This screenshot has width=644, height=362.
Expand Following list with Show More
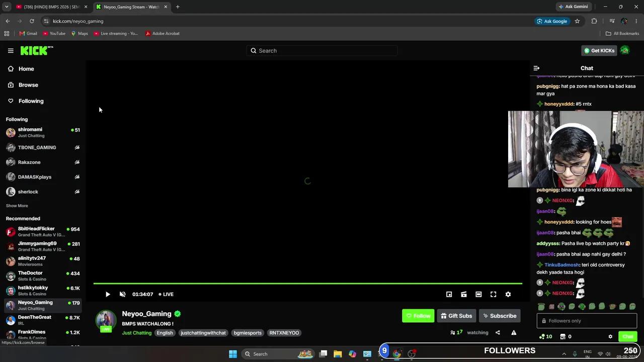(17, 206)
